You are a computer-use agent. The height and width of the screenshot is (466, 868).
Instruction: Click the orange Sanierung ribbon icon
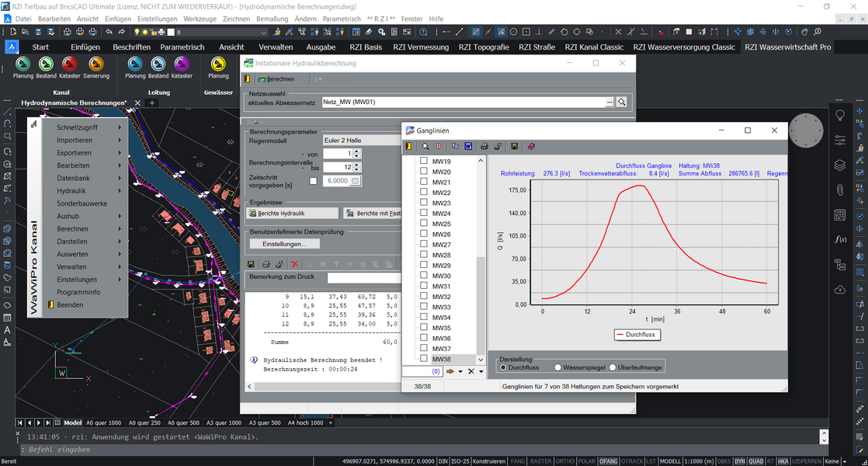tap(95, 64)
